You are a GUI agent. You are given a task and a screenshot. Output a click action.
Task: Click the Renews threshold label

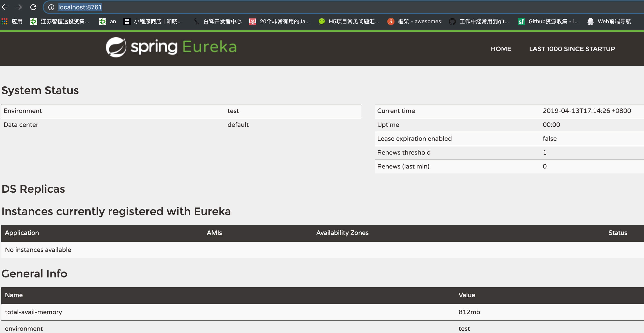point(404,153)
